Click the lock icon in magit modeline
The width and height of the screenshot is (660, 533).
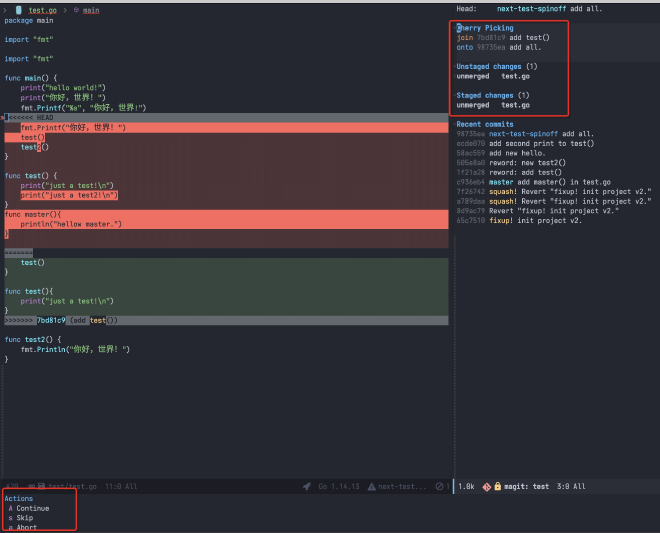tap(497, 486)
